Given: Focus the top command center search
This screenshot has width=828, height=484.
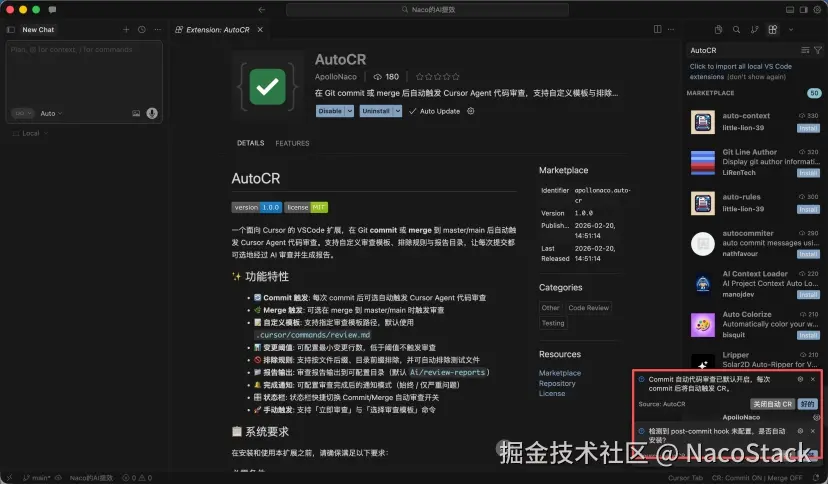Looking at the screenshot, I should click(427, 10).
